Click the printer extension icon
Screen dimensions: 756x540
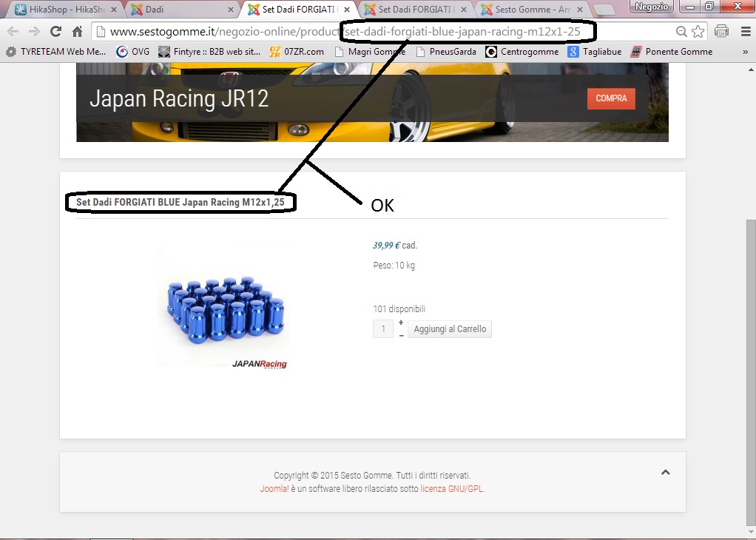point(721,31)
